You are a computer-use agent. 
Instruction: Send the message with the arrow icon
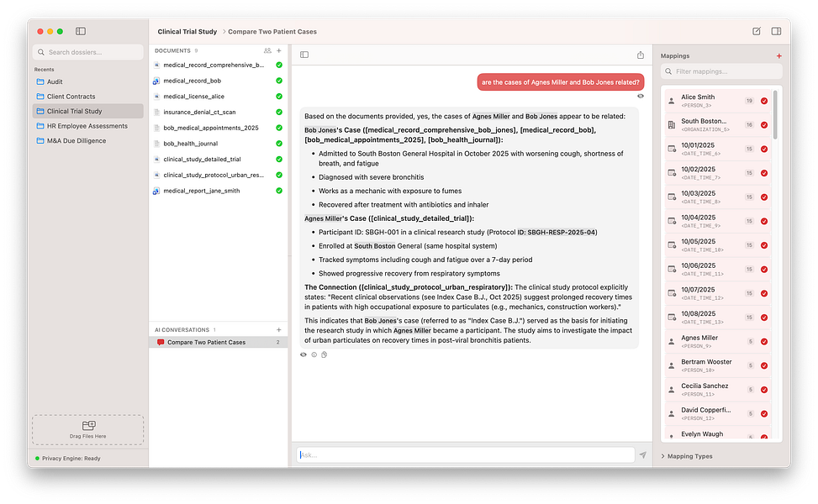click(x=642, y=454)
